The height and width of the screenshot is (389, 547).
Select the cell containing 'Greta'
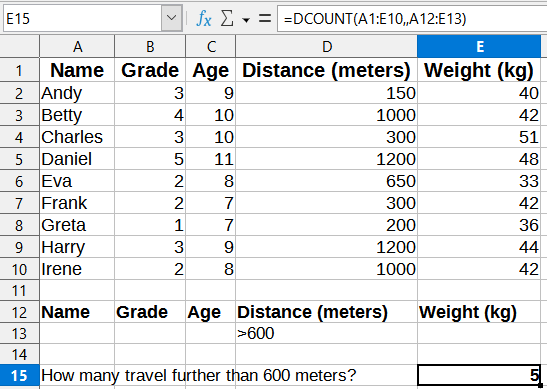pos(77,225)
